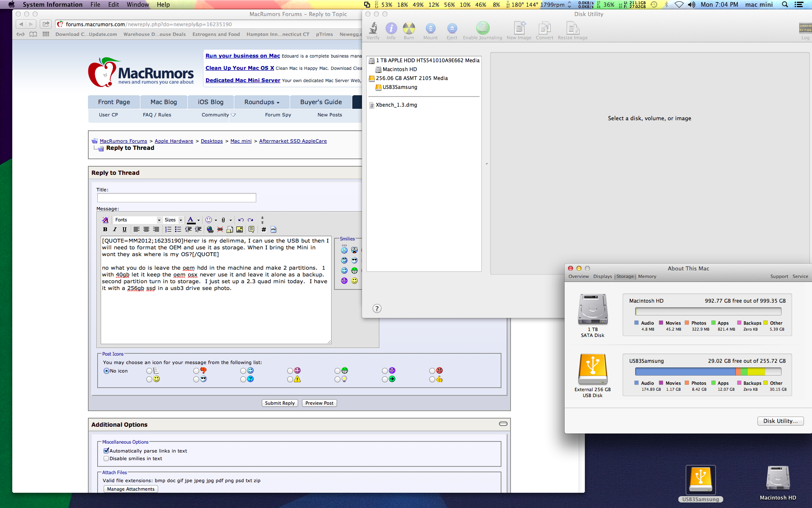
Task: Click New Image in Disk Utility toolbar
Action: (x=519, y=31)
